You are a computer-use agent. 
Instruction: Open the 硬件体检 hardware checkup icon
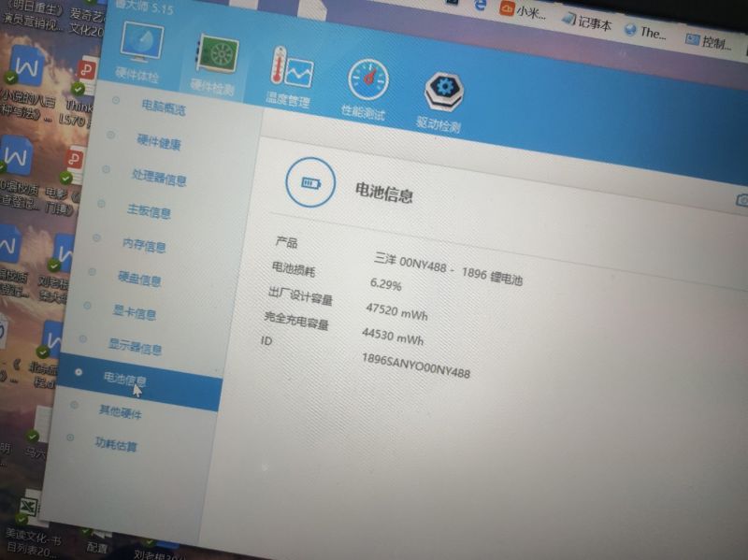pos(139,51)
